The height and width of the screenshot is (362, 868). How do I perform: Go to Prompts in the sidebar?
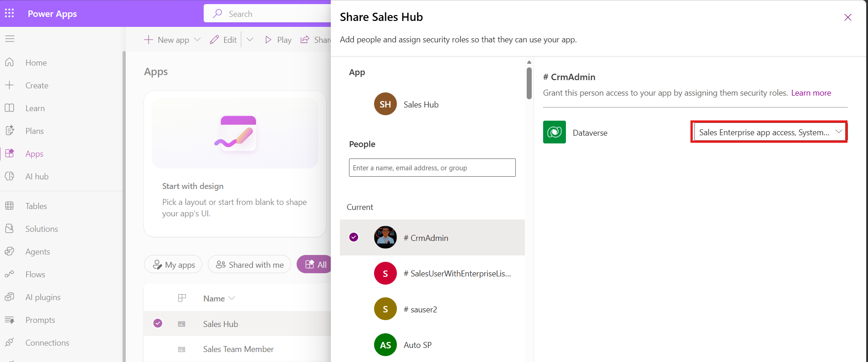(40, 320)
